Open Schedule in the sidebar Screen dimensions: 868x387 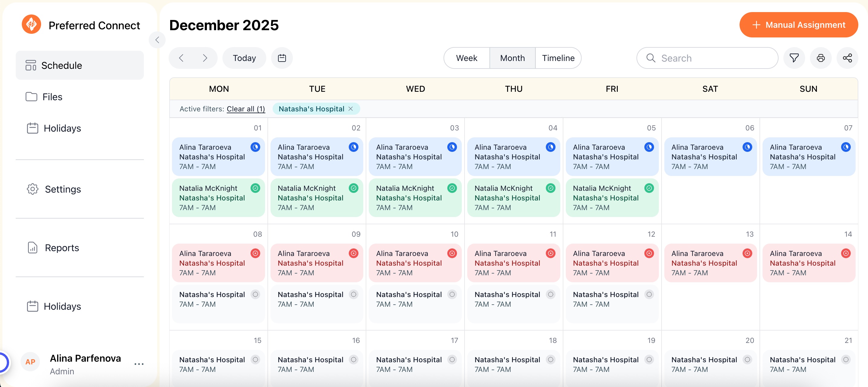coord(79,65)
